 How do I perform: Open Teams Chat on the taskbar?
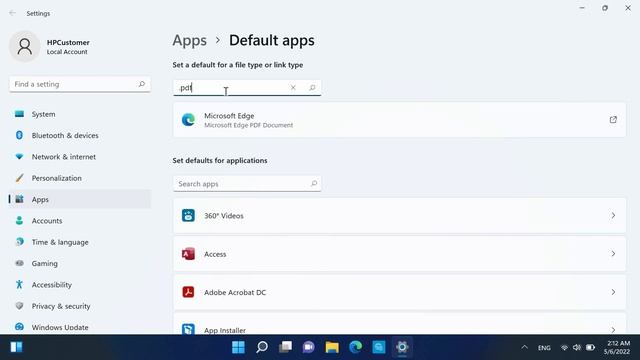[309, 347]
